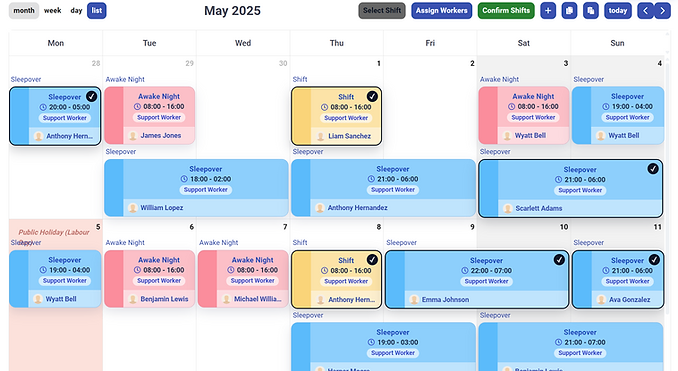This screenshot has height=371, width=678.
Task: Click pink color strip on James Jones card
Action: [114, 115]
